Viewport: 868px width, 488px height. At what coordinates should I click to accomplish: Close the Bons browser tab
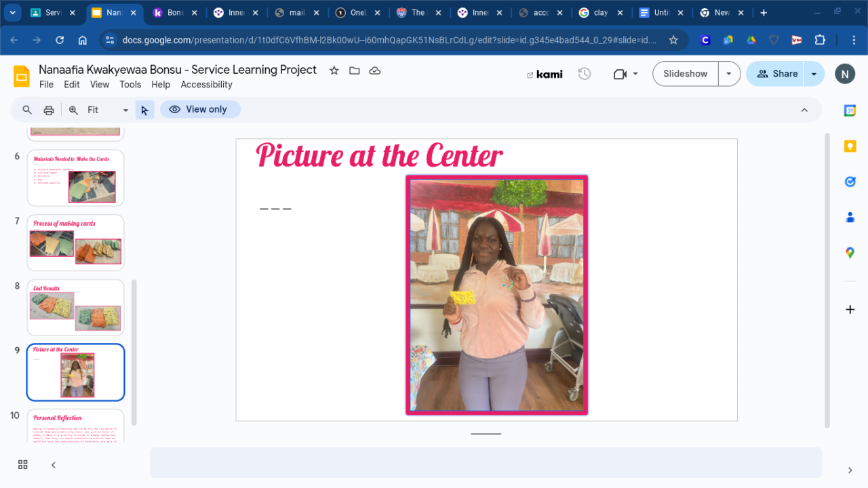pyautogui.click(x=194, y=13)
